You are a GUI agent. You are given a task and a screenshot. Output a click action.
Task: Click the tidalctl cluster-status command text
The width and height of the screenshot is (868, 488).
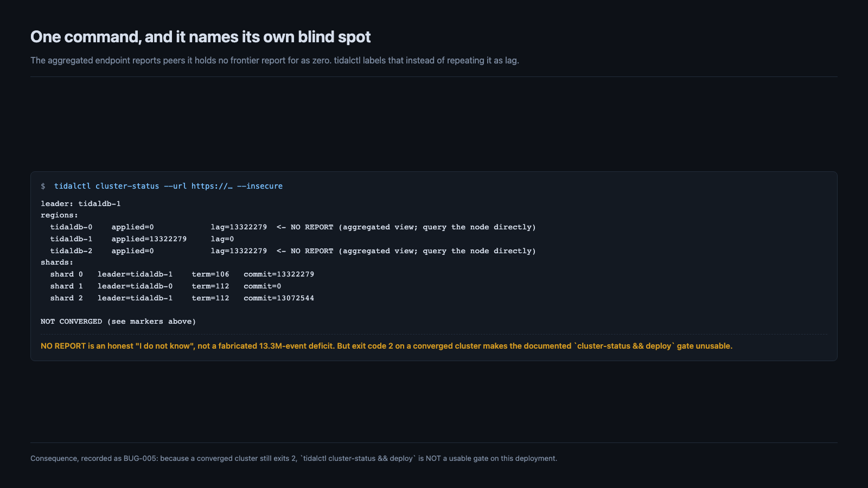[x=107, y=186]
